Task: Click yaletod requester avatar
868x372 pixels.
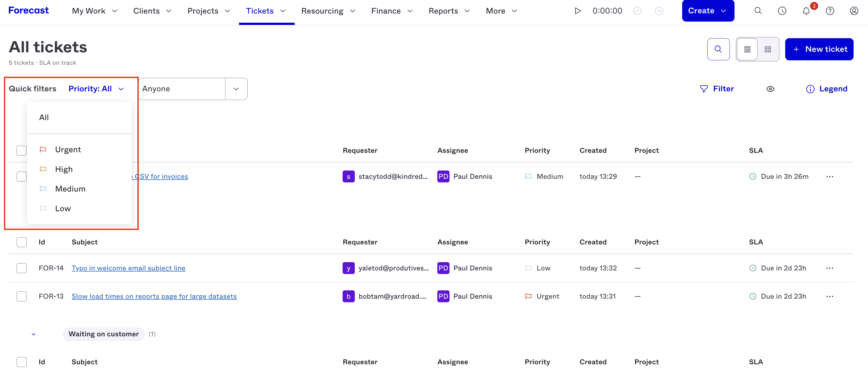Action: click(x=348, y=268)
